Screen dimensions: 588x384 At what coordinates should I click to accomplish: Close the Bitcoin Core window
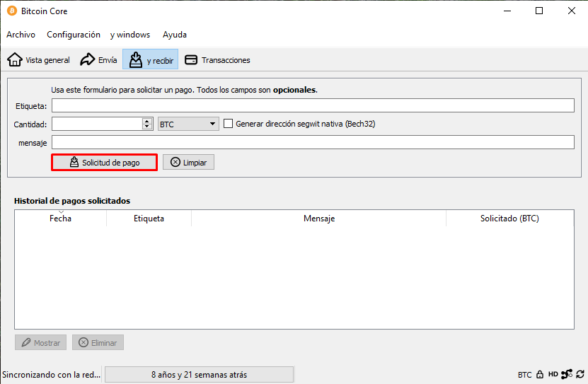pos(572,11)
